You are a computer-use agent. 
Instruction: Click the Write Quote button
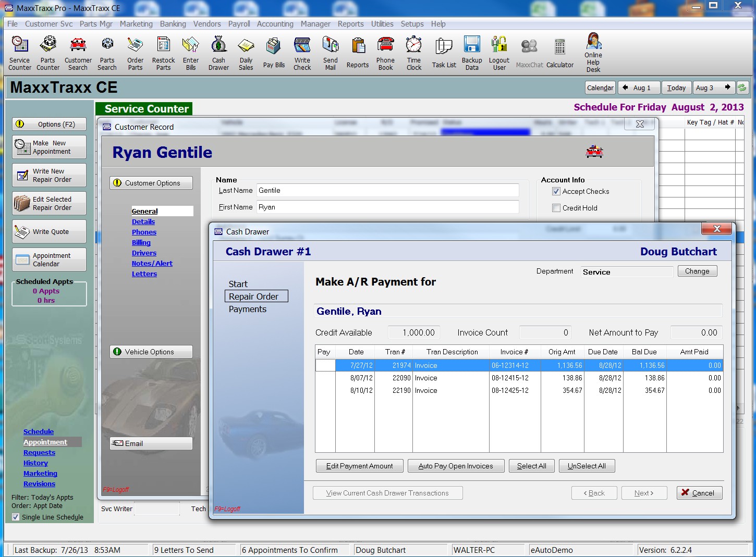pos(50,231)
